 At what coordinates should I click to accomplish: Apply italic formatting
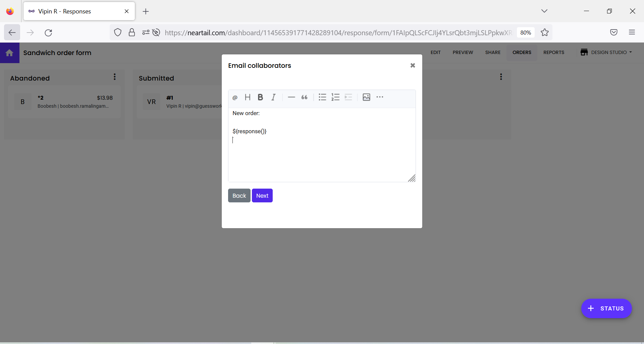click(x=273, y=97)
